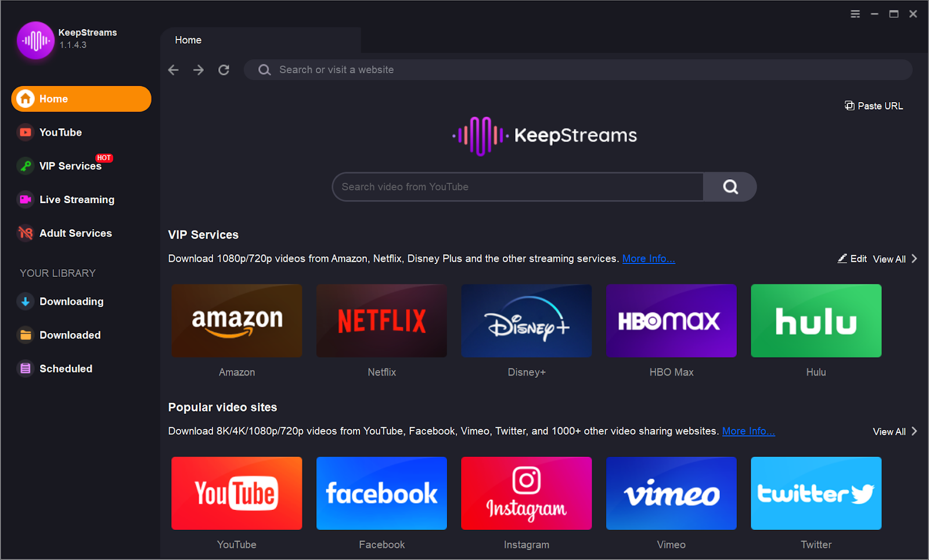This screenshot has width=929, height=560.
Task: Click the Edit text in VIP Services
Action: (859, 259)
